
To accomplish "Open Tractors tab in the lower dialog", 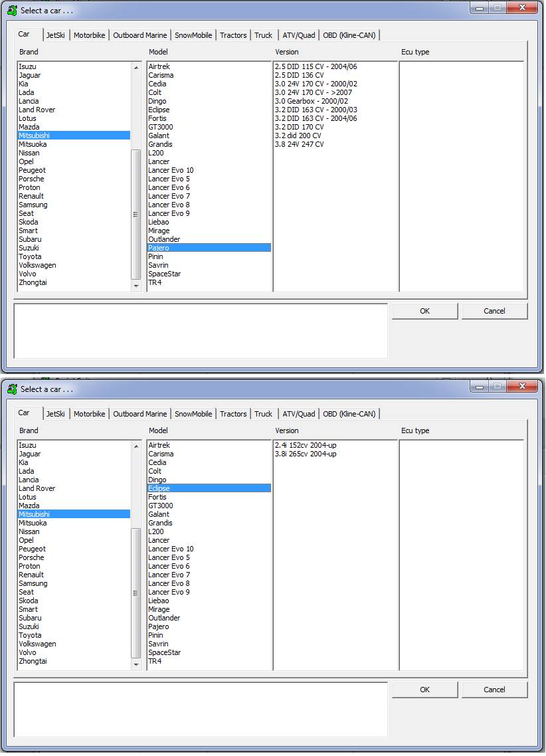I will click(x=233, y=414).
